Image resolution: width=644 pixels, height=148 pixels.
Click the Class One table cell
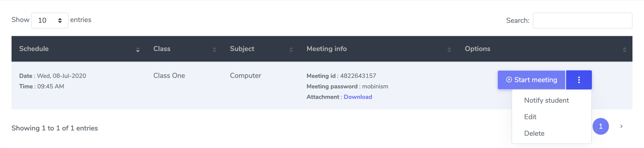click(169, 76)
